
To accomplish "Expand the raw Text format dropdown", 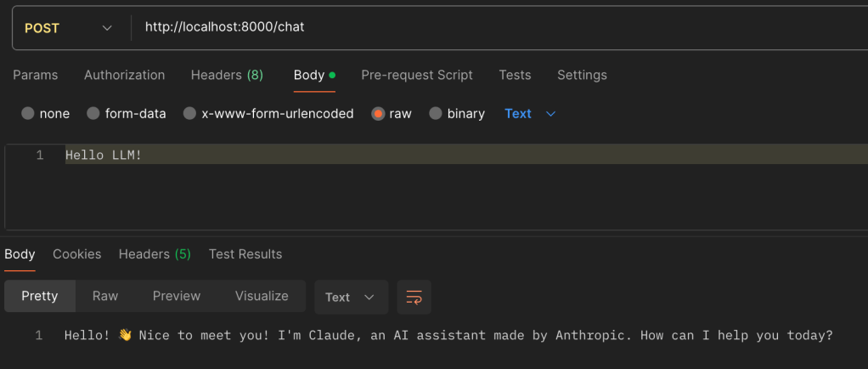I will [x=530, y=113].
